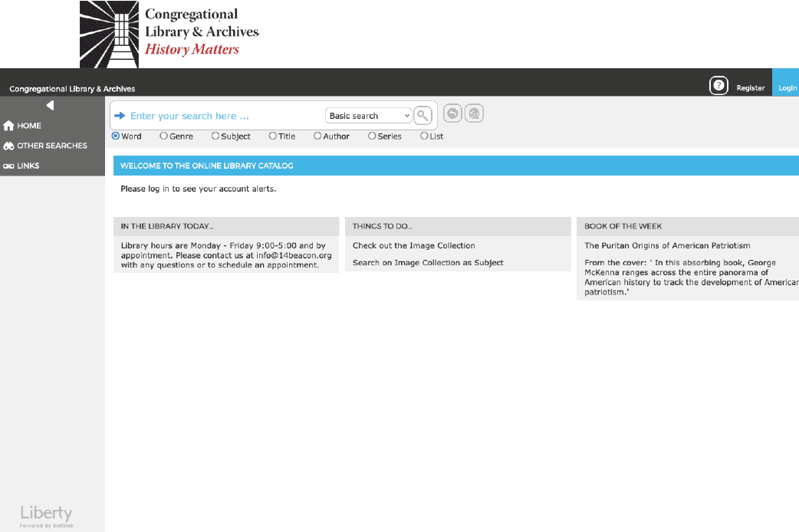This screenshot has width=799, height=532.
Task: Click the round search history icon
Action: click(x=475, y=114)
